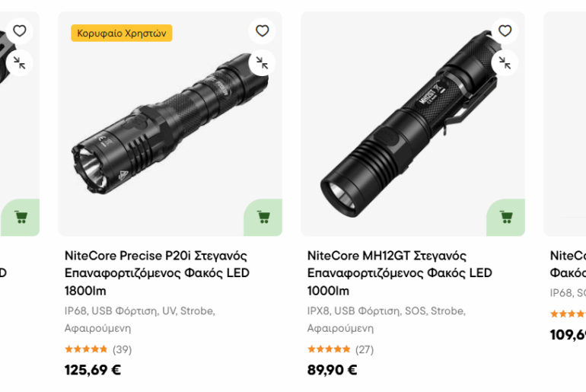Screen dimensions: 586x392
Task: Favorite the NiteCore MH12GT with heart icon
Action: point(505,31)
